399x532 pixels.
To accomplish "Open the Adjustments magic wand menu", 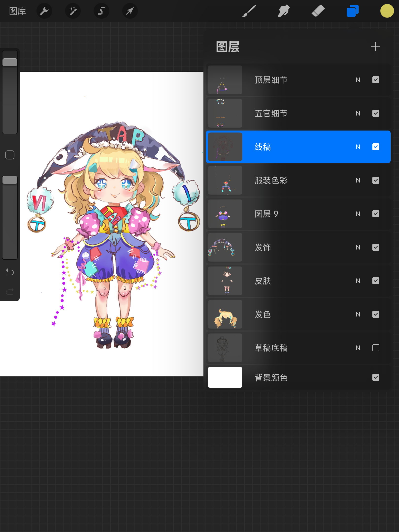I will (73, 11).
